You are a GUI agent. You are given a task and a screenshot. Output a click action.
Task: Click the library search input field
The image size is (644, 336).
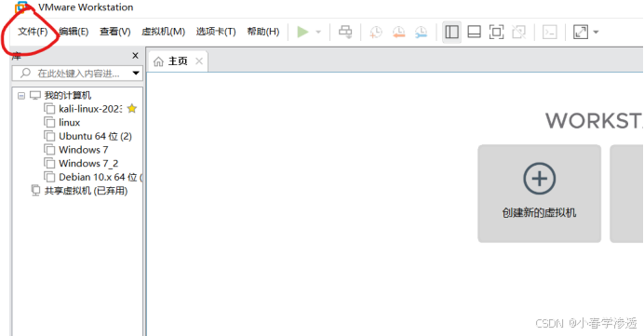point(72,74)
